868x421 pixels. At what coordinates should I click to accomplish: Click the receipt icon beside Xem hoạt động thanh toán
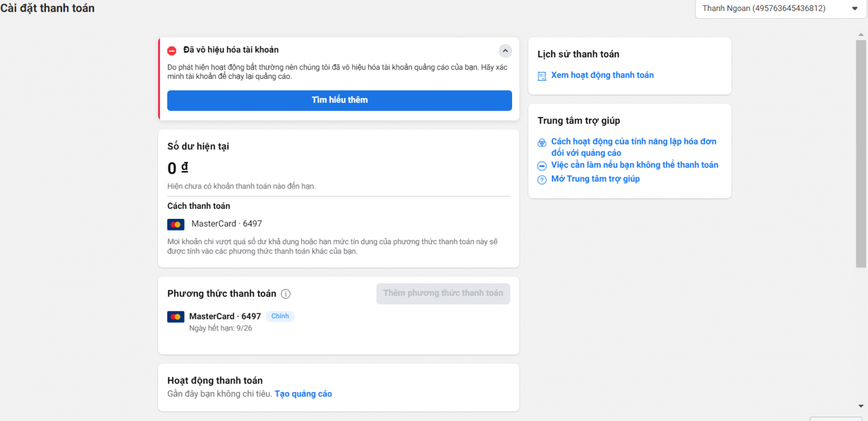click(542, 76)
